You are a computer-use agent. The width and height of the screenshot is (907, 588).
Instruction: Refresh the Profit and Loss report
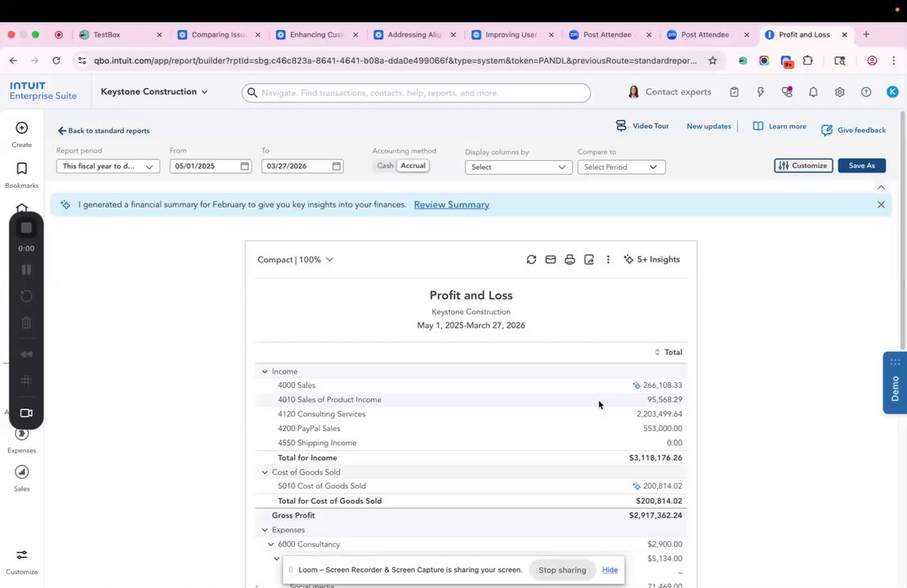pyautogui.click(x=531, y=260)
